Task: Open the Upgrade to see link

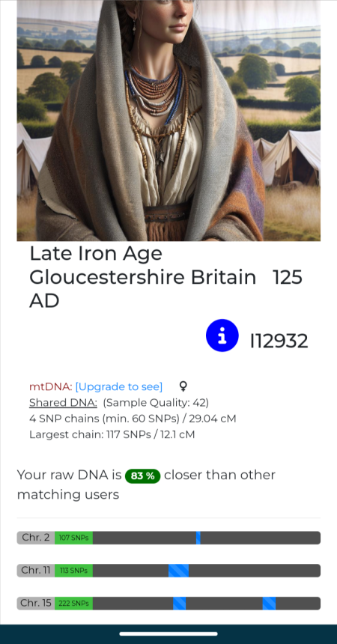Action: click(119, 386)
